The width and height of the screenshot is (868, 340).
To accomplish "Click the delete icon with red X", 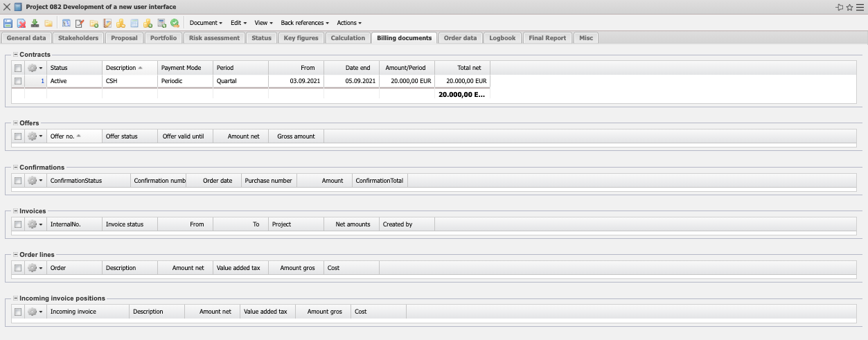I will point(21,23).
